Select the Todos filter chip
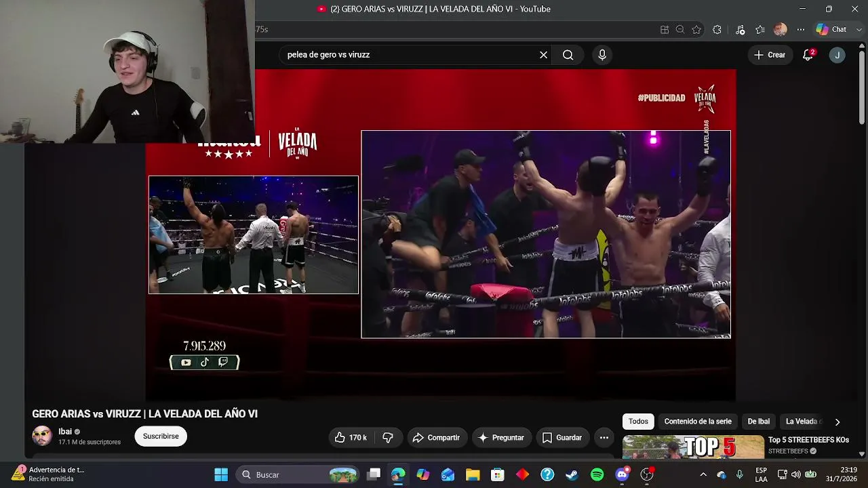The width and height of the screenshot is (868, 488). [x=638, y=422]
